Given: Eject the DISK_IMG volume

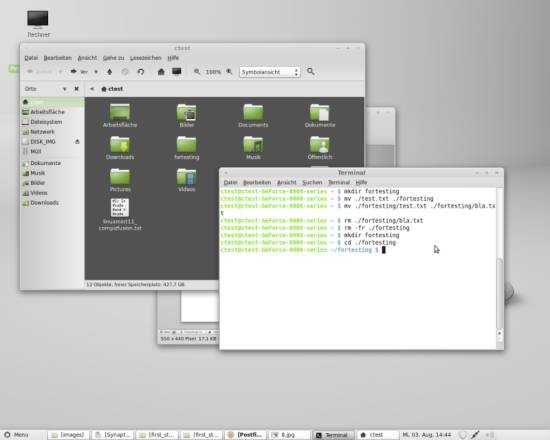Looking at the screenshot, I should [77, 141].
